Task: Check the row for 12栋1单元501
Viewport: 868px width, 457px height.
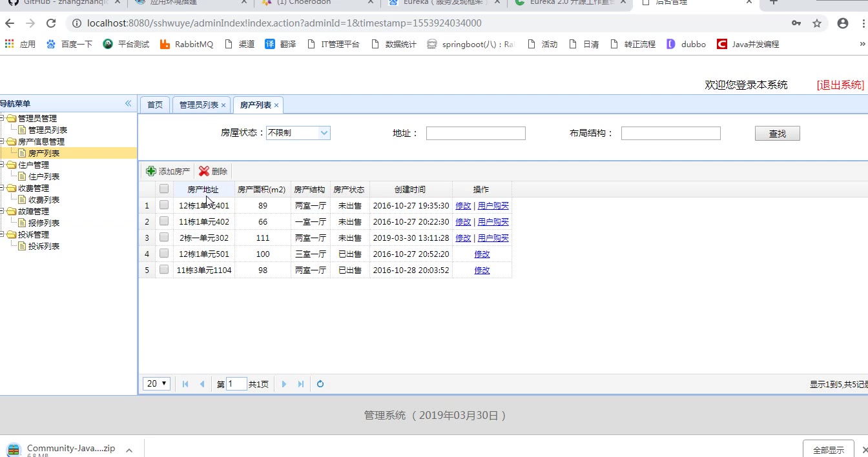Action: tap(164, 254)
